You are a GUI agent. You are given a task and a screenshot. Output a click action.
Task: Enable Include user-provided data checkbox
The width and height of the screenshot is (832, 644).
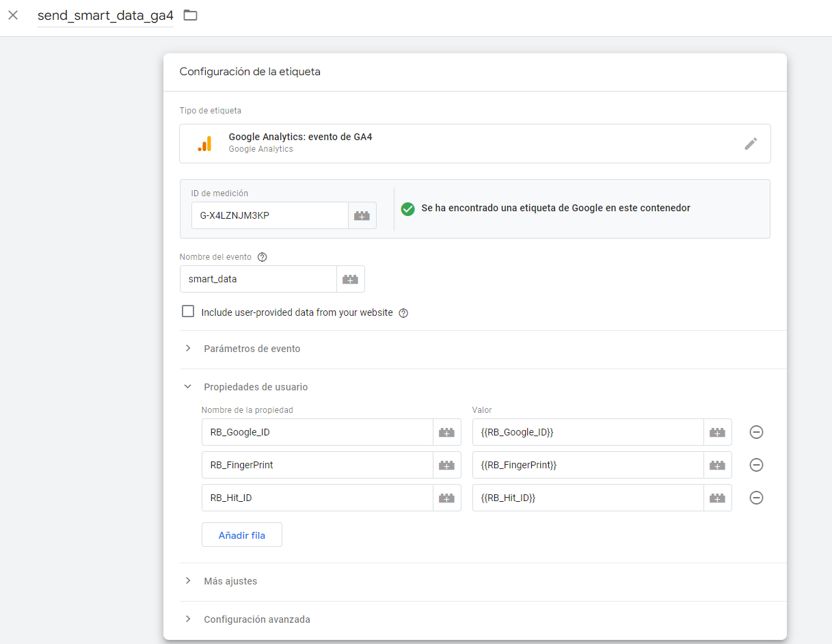[188, 312]
